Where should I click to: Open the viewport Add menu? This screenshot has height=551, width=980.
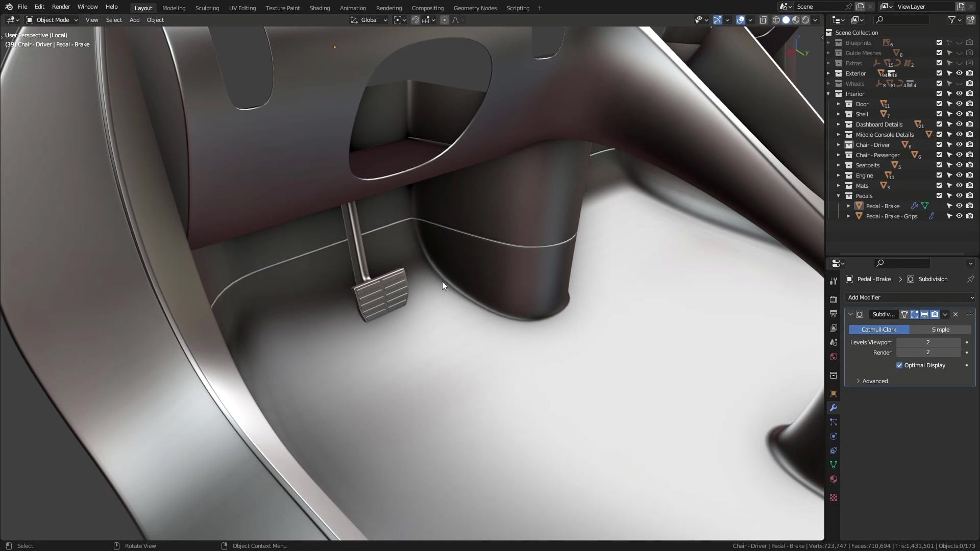pyautogui.click(x=134, y=20)
